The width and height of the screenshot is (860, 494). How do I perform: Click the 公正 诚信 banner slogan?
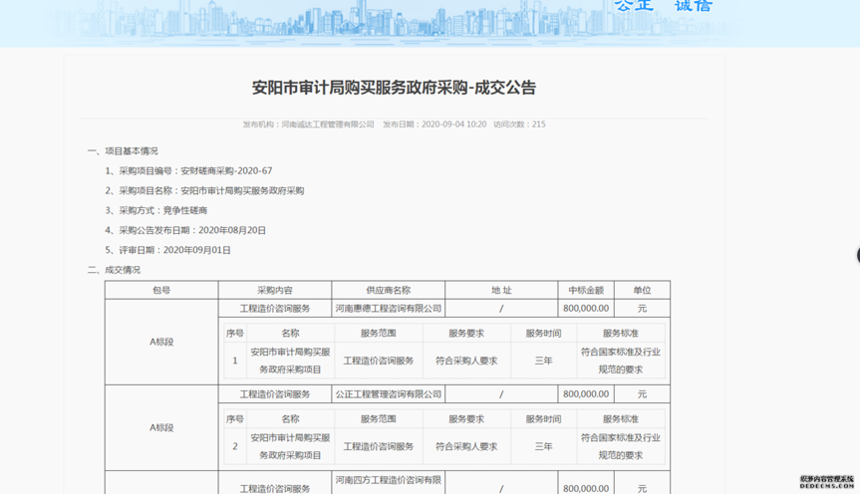(x=663, y=6)
